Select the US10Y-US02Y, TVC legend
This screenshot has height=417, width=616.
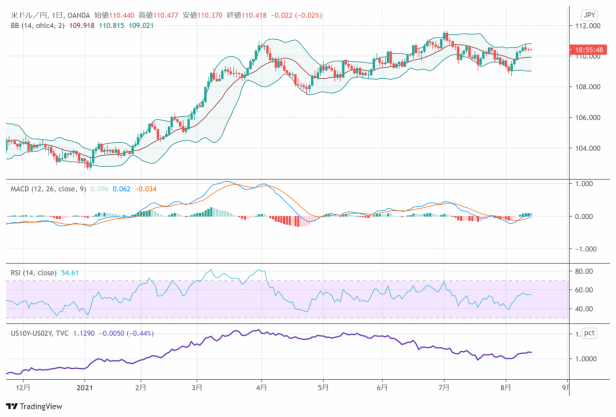40,333
